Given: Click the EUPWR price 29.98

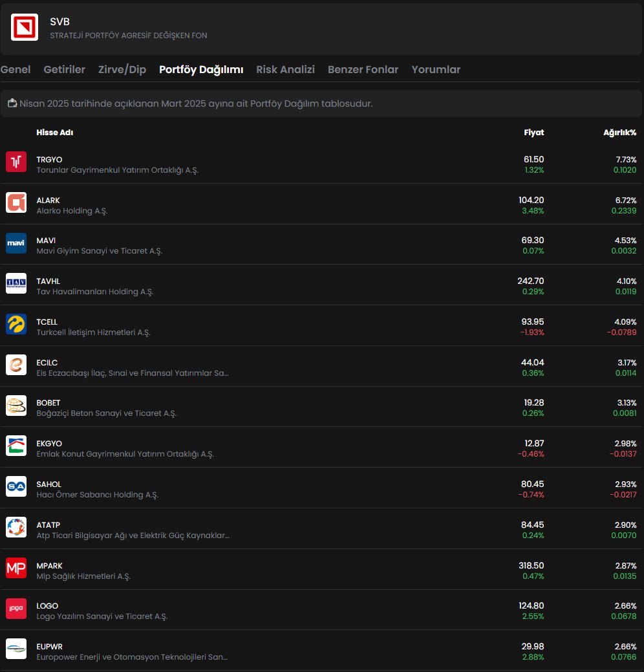Looking at the screenshot, I should pyautogui.click(x=533, y=647).
